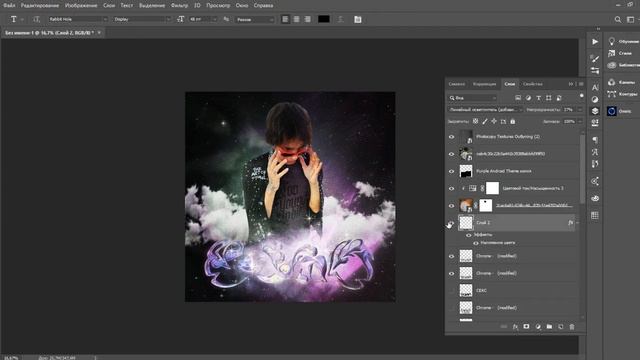Open the Окно menu
Viewport: 640px width, 360px height.
coord(242,5)
